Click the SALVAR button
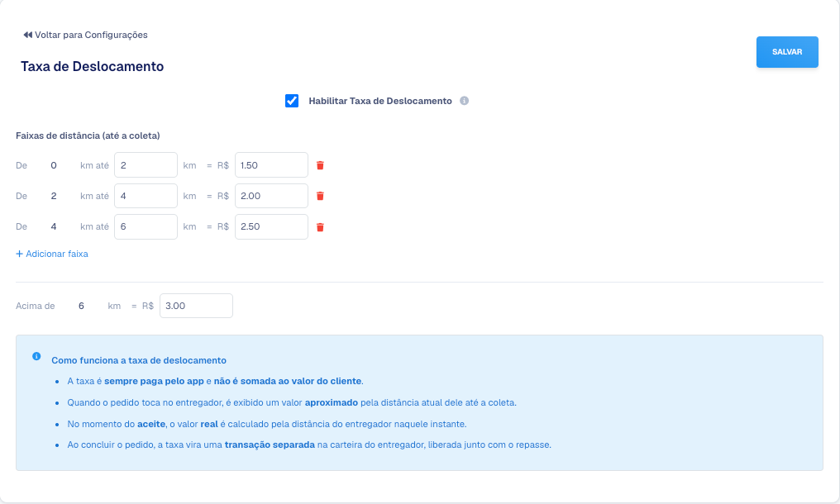The width and height of the screenshot is (840, 504). pyautogui.click(x=787, y=52)
